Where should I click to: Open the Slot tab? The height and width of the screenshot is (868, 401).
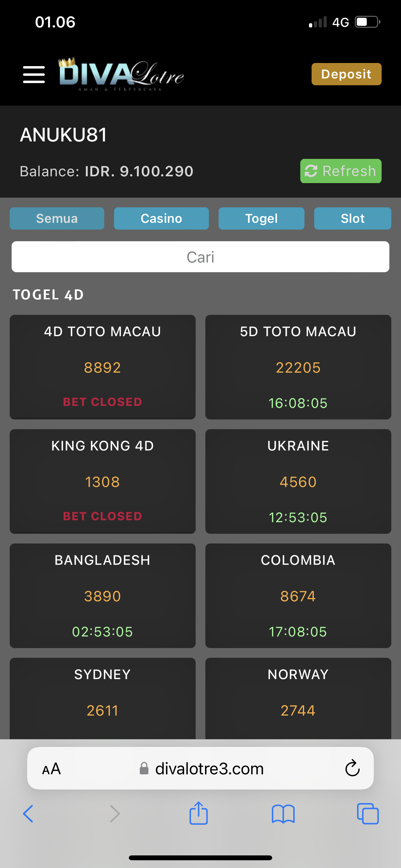point(352,218)
